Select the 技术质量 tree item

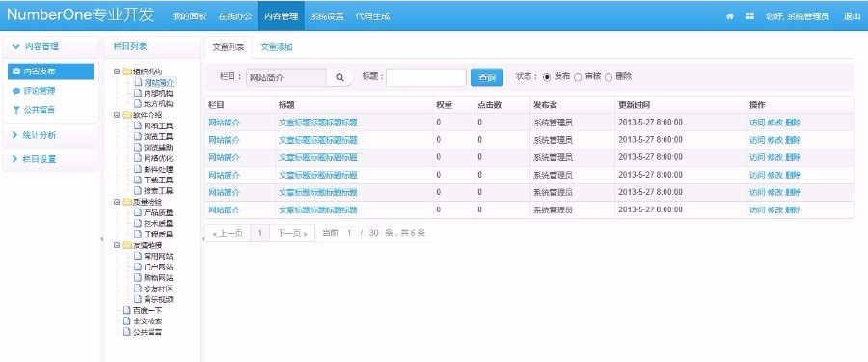(158, 223)
